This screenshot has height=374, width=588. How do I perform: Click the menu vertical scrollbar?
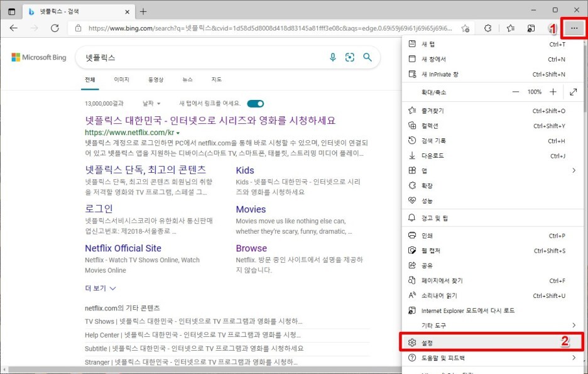pos(585,202)
